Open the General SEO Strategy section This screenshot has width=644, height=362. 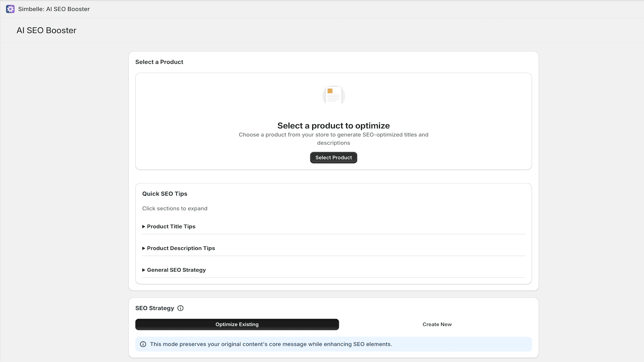pyautogui.click(x=176, y=270)
